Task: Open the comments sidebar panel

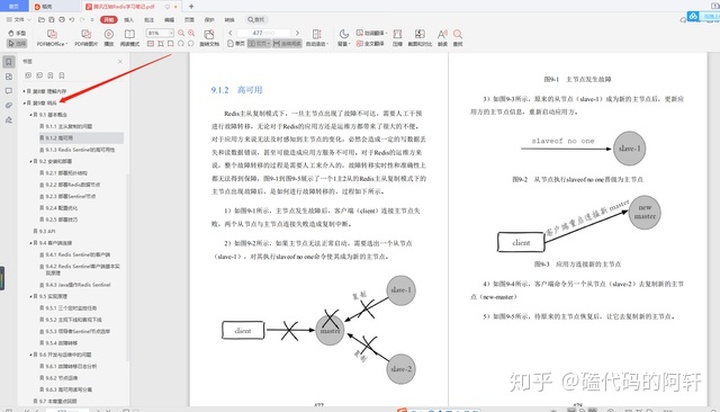Action: point(9,91)
